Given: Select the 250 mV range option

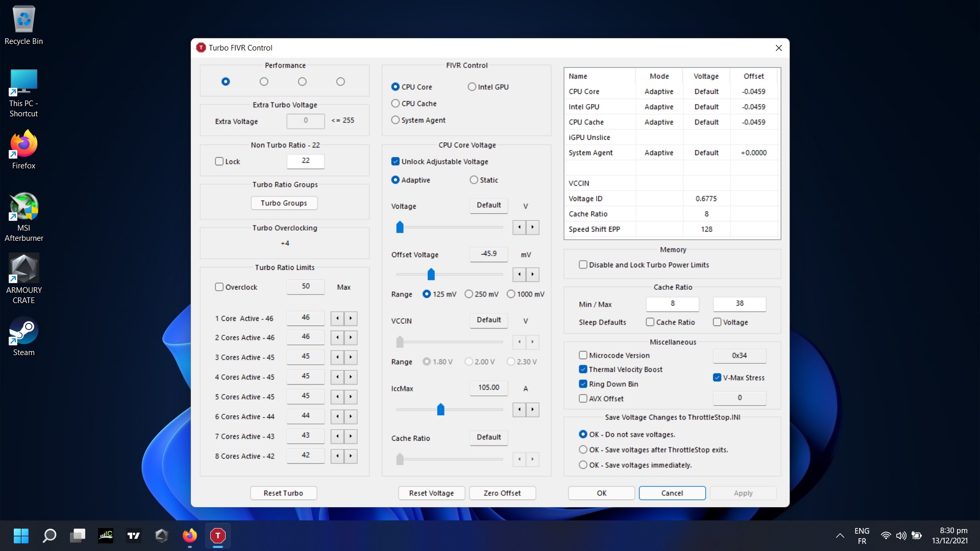Looking at the screenshot, I should point(469,294).
